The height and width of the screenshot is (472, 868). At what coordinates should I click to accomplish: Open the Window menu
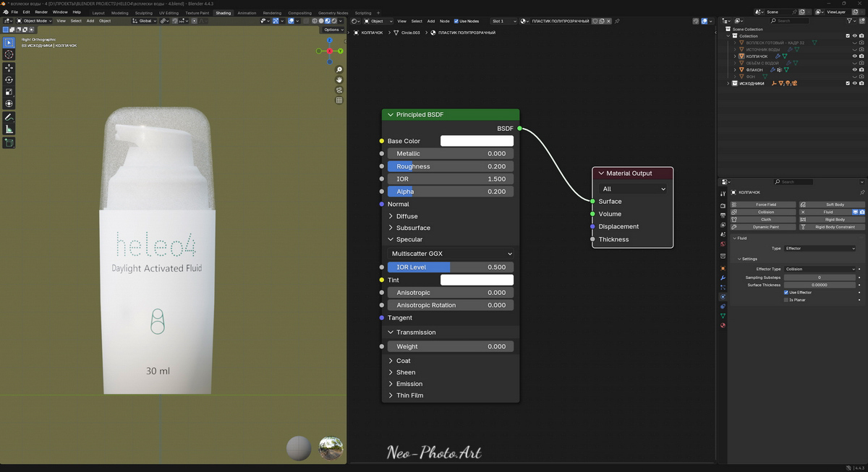pyautogui.click(x=60, y=12)
